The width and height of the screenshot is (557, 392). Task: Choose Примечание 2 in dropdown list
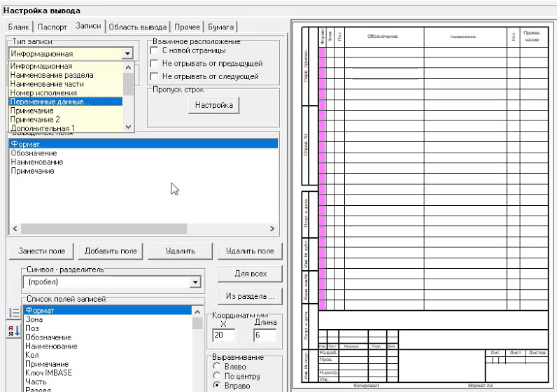[x=66, y=120]
